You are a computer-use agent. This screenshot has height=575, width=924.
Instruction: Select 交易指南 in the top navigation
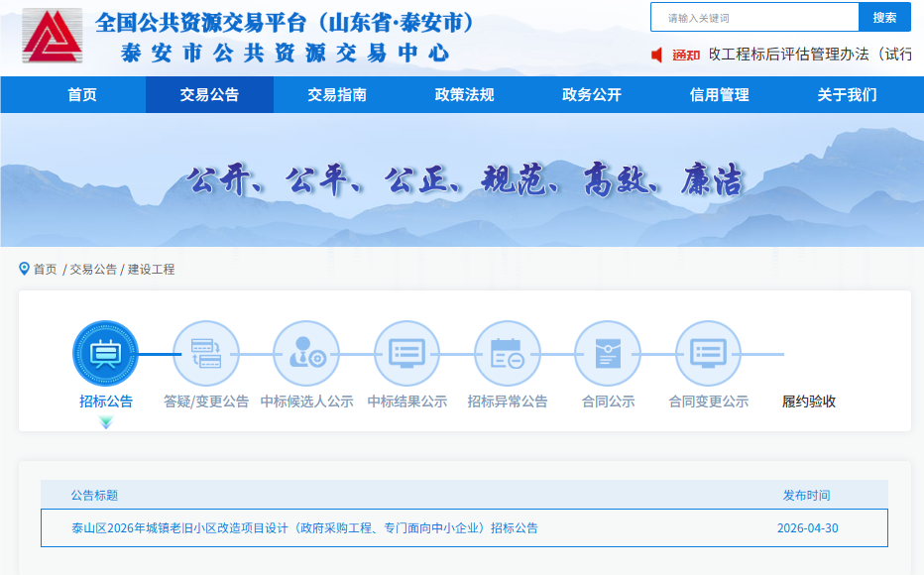click(x=337, y=95)
